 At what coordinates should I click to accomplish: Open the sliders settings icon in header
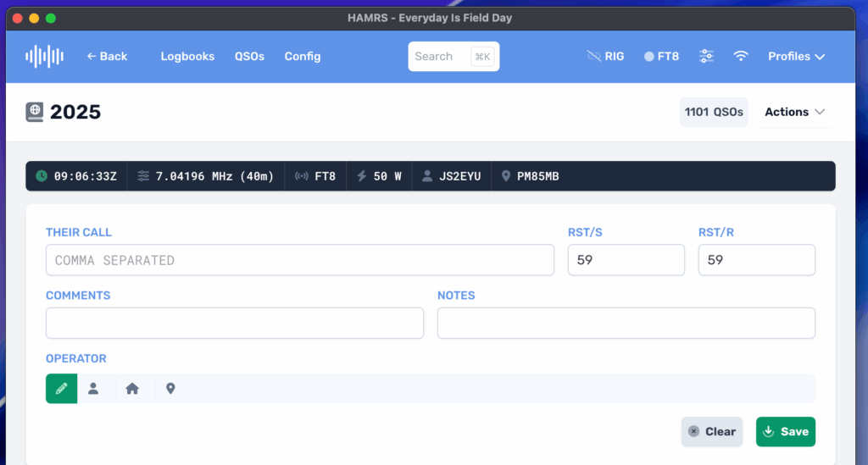tap(706, 57)
